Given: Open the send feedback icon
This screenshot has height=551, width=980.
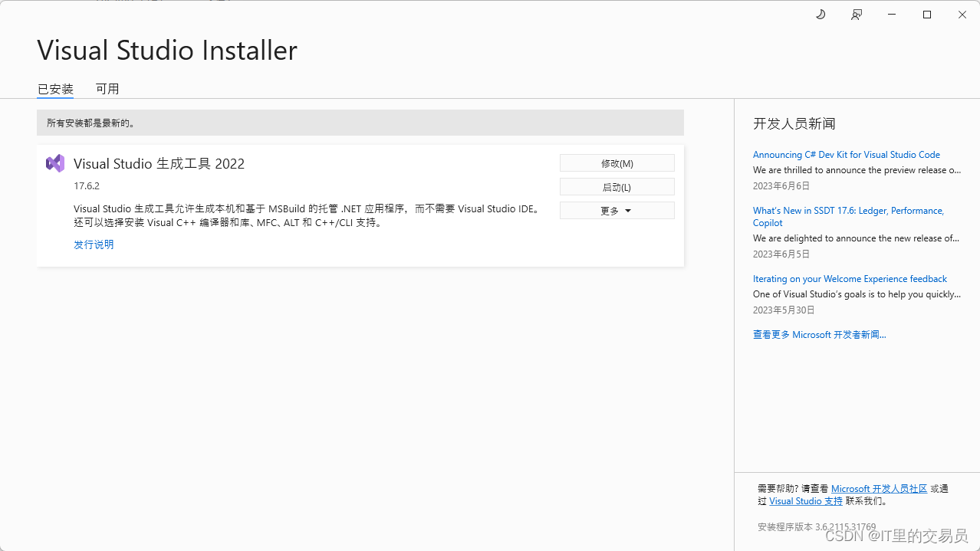Looking at the screenshot, I should (857, 15).
